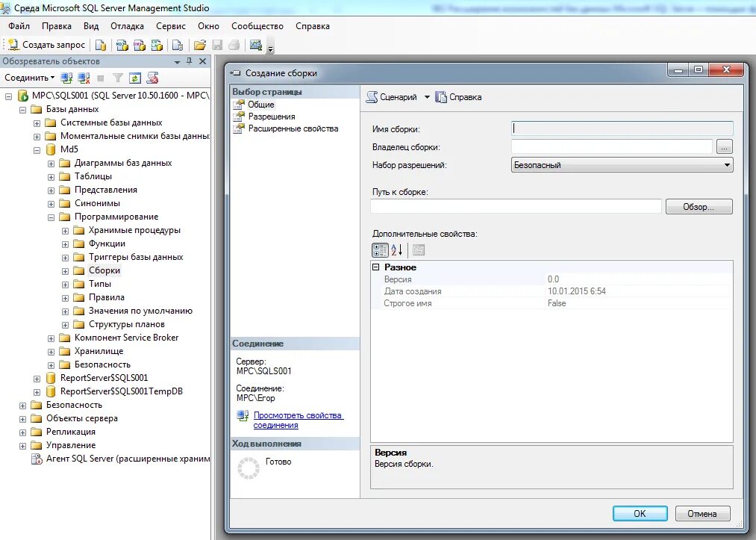Viewport: 756px width, 540px height.
Task: Open the Отладка menu
Action: [127, 26]
